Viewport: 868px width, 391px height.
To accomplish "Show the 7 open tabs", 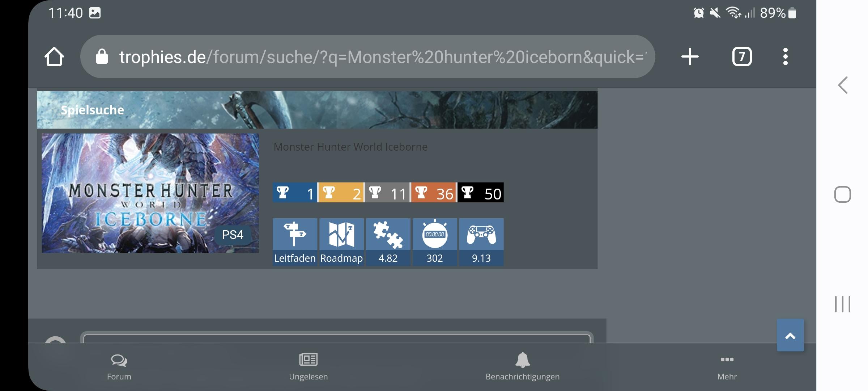I will point(742,57).
